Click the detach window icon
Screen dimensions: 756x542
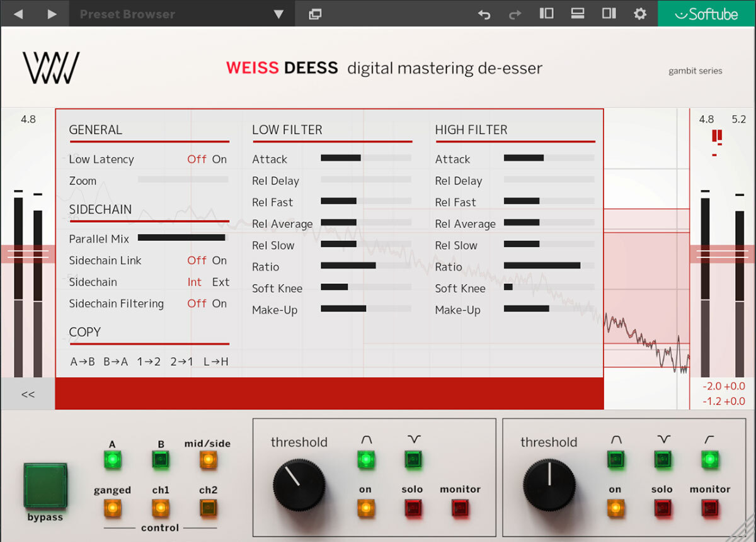point(315,14)
